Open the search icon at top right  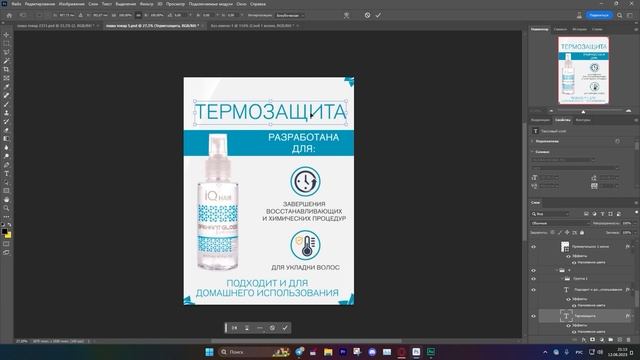pyautogui.click(x=620, y=15)
